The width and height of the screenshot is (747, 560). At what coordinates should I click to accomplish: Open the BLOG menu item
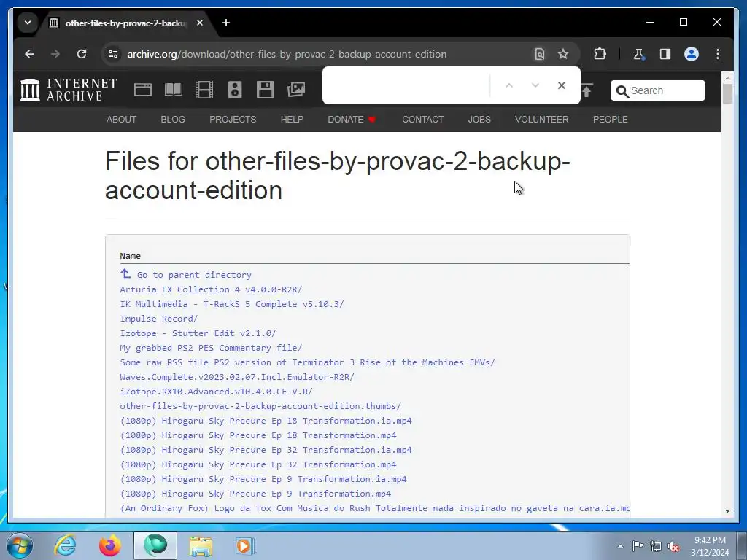point(173,120)
